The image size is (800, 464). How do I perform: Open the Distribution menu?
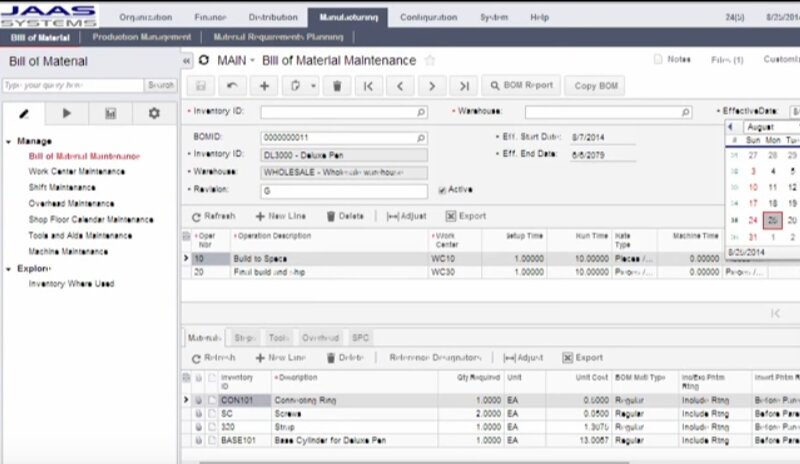point(272,17)
